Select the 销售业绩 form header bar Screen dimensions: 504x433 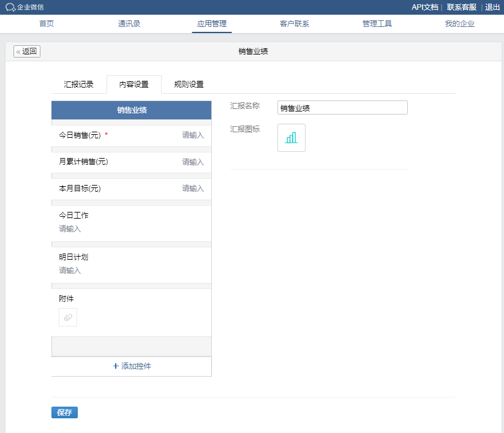click(132, 110)
